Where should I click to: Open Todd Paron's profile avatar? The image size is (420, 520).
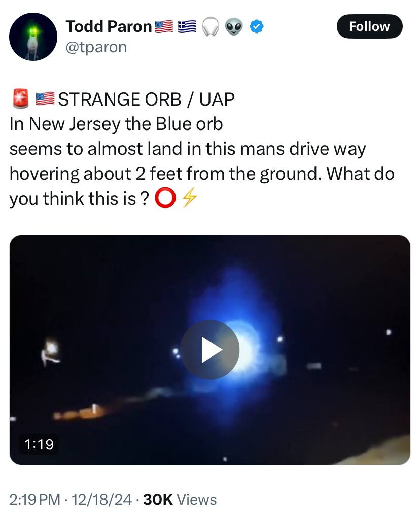coord(33,37)
